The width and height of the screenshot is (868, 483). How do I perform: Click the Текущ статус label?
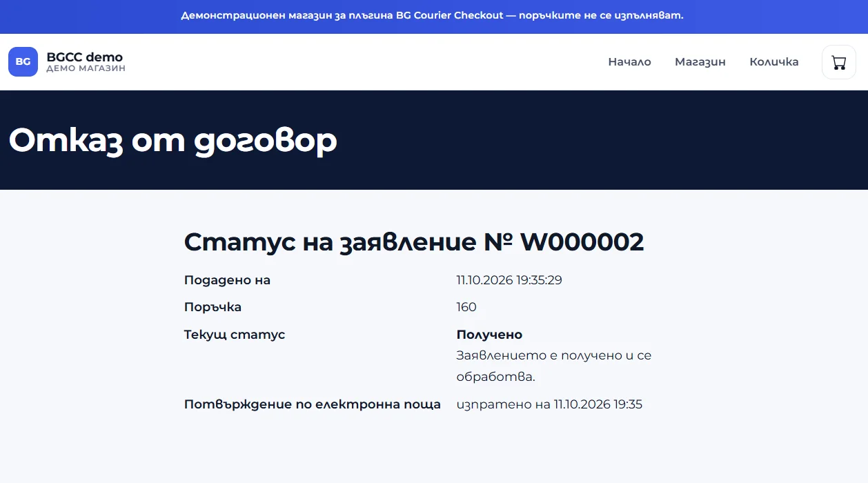[x=235, y=335]
